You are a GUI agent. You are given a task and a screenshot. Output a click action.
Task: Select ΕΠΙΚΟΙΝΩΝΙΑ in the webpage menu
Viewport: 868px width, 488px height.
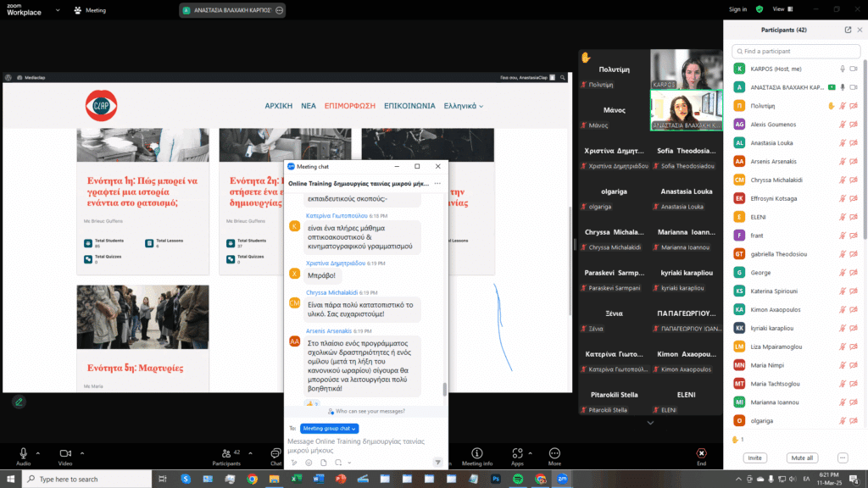(409, 106)
